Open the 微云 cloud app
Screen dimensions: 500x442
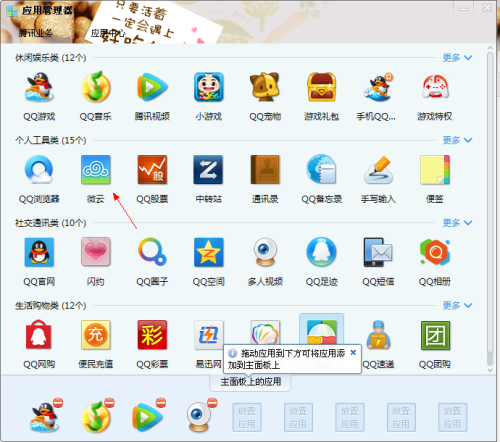tap(96, 170)
